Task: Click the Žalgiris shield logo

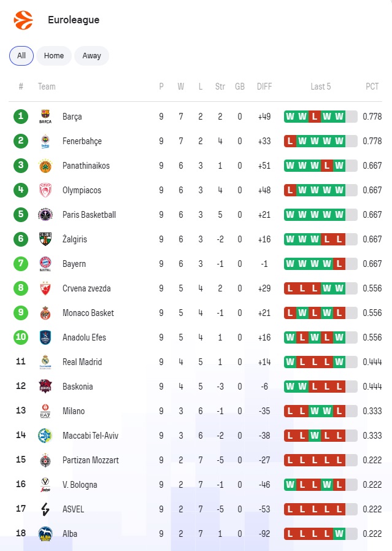Action: 45,239
